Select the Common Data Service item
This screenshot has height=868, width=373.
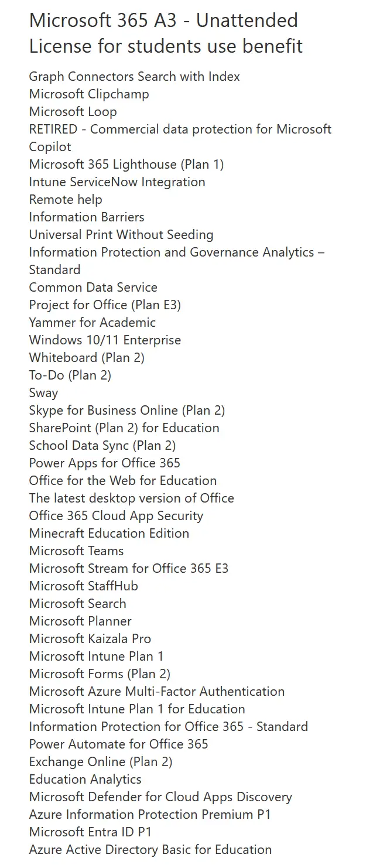click(93, 288)
